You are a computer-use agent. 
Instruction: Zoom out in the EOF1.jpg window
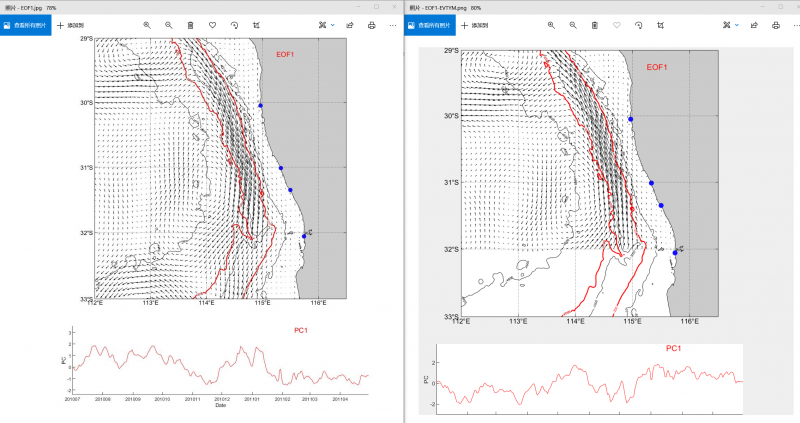pyautogui.click(x=168, y=24)
